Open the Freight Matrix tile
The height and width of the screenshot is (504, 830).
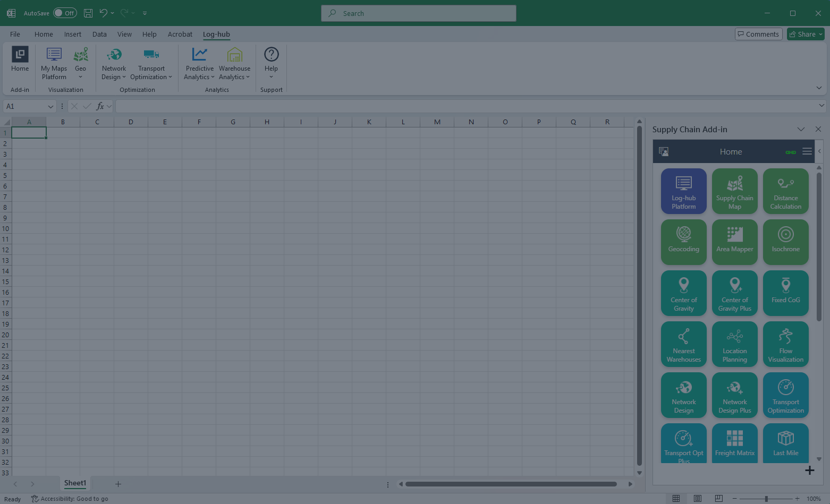735,443
